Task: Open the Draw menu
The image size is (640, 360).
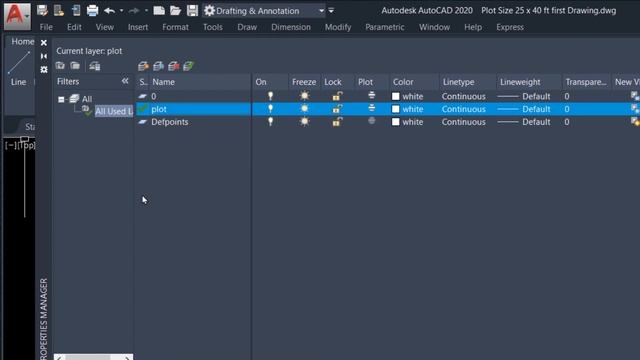Action: (x=247, y=27)
